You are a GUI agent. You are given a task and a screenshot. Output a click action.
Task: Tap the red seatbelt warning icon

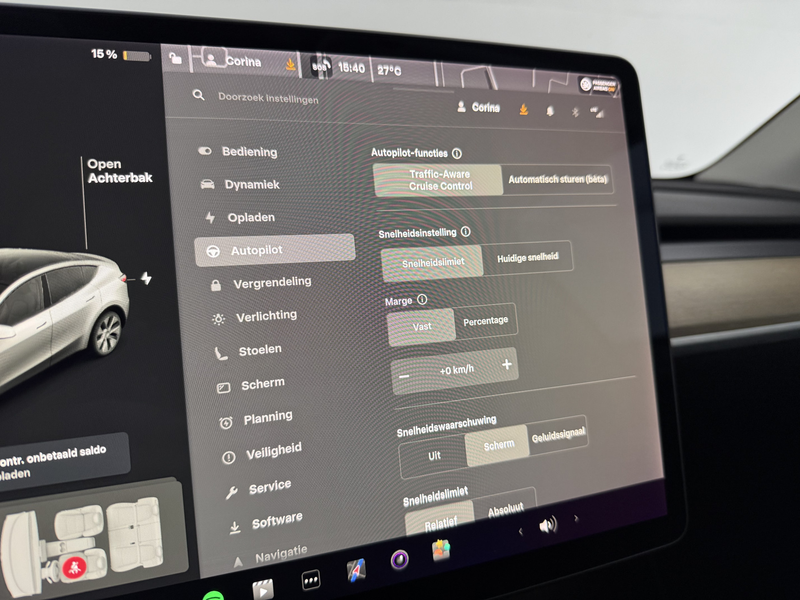click(x=74, y=567)
